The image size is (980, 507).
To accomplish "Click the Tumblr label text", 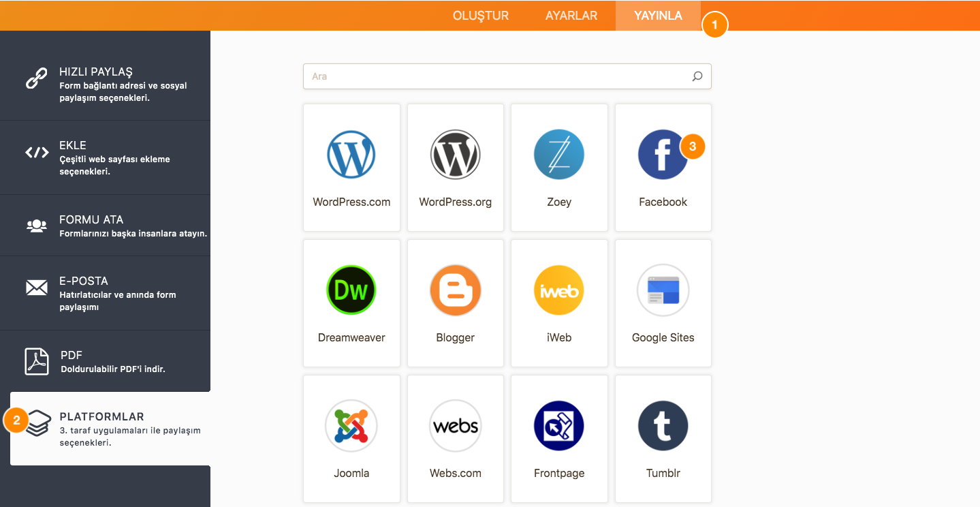I will coord(663,473).
